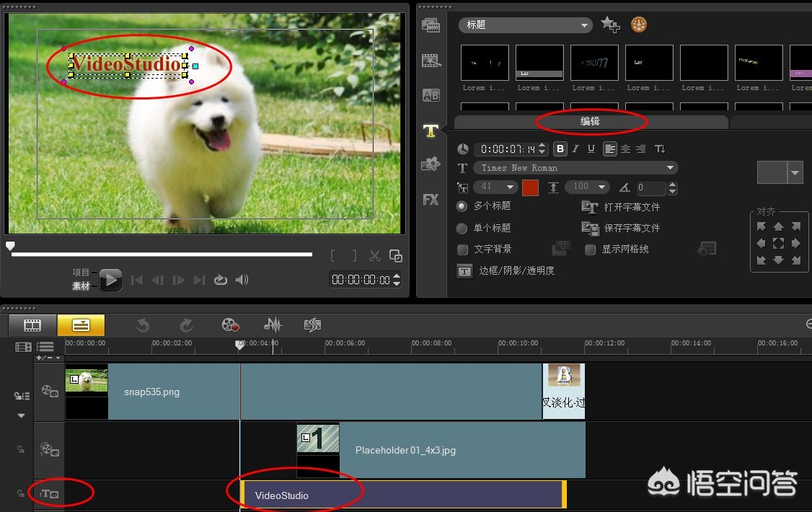Open the Auto Music tool
Viewport: 812px width, 512px height.
pyautogui.click(x=313, y=325)
